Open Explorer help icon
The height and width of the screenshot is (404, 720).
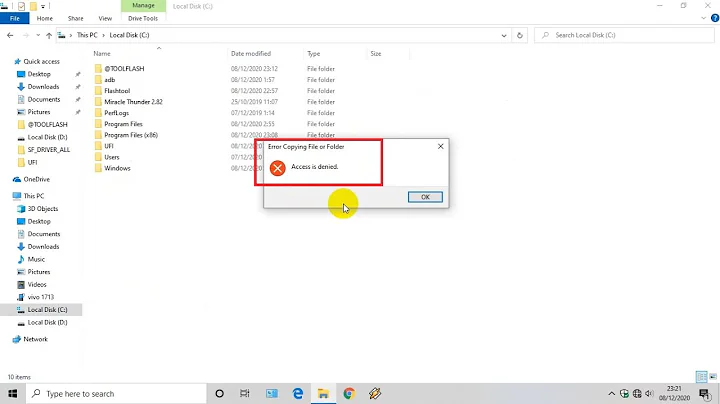[x=715, y=18]
